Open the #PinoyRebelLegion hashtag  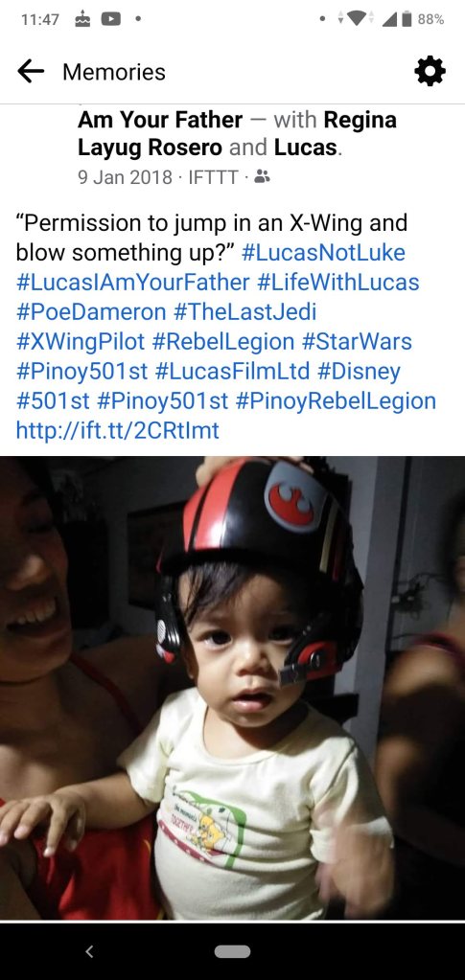[x=337, y=400]
